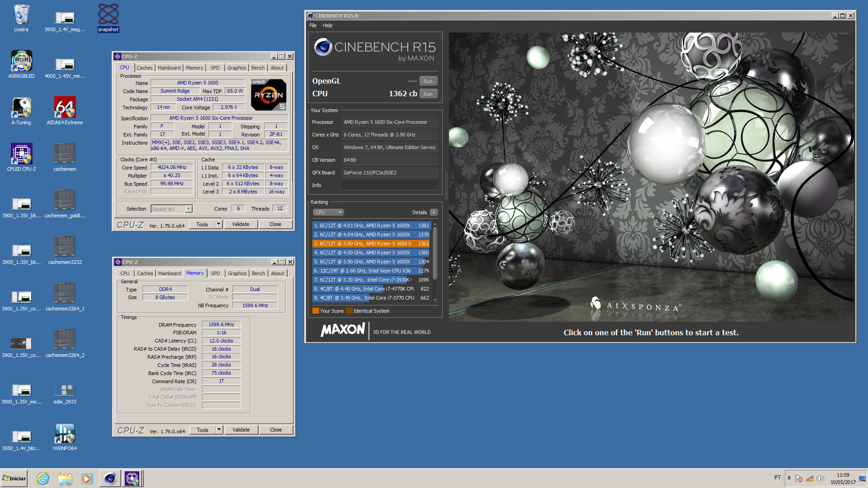This screenshot has height=488, width=868.
Task: Open the Iniciar start menu
Action: point(14,479)
